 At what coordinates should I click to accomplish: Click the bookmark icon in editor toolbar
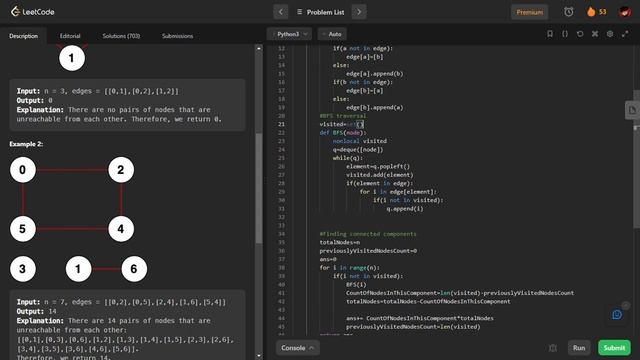point(550,34)
